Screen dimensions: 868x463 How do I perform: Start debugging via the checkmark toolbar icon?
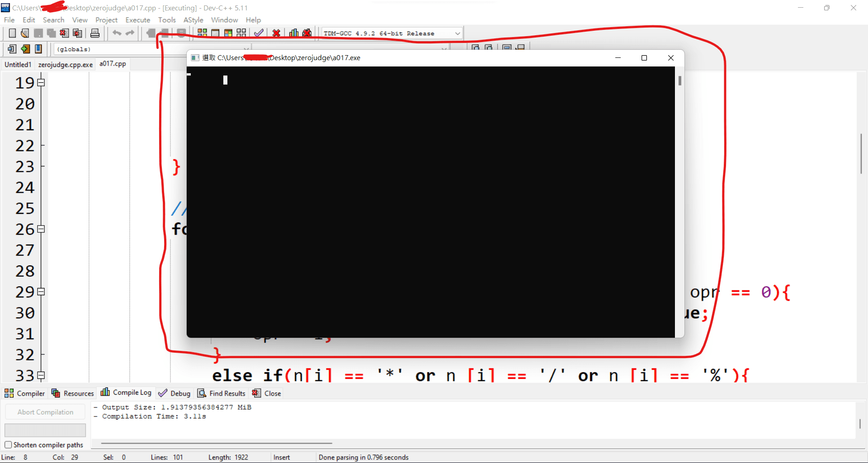click(x=259, y=33)
